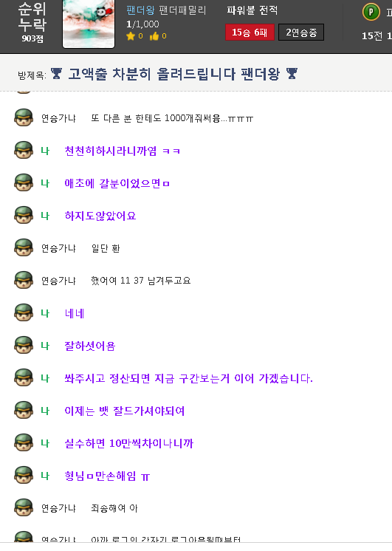This screenshot has height=551, width=392.
Task: Open the 팬더왕 profile thumbnail image
Action: coord(89,24)
